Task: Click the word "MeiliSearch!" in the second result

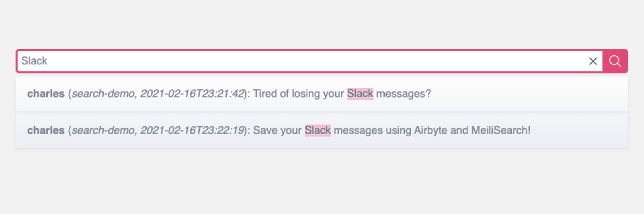Action: [501, 130]
